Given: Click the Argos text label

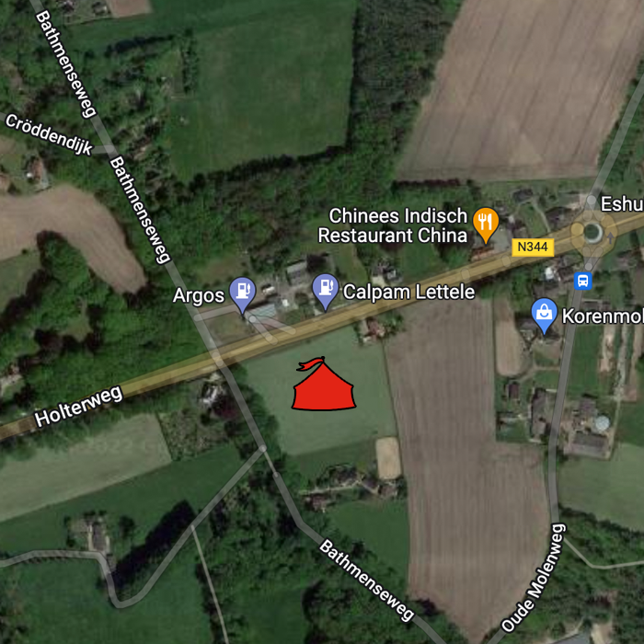Looking at the screenshot, I should [x=199, y=295].
